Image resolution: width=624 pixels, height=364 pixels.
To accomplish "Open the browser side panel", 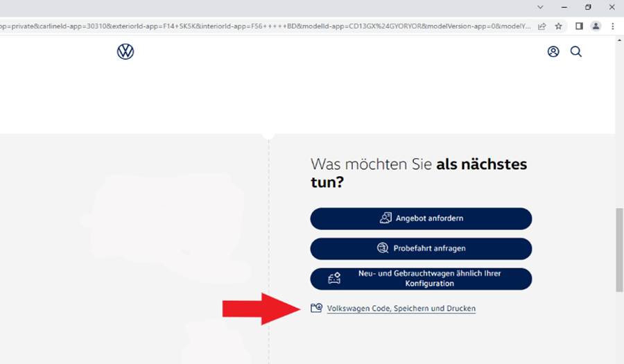I will click(579, 26).
